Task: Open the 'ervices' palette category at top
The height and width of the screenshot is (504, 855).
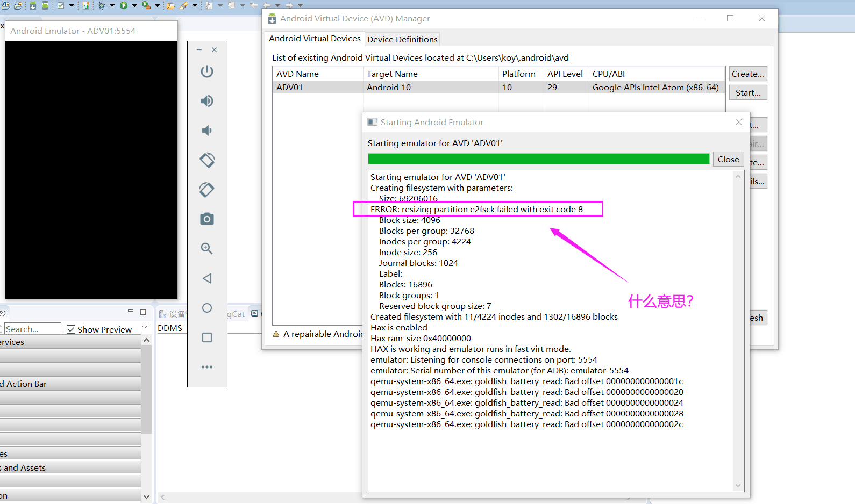Action: click(70, 342)
